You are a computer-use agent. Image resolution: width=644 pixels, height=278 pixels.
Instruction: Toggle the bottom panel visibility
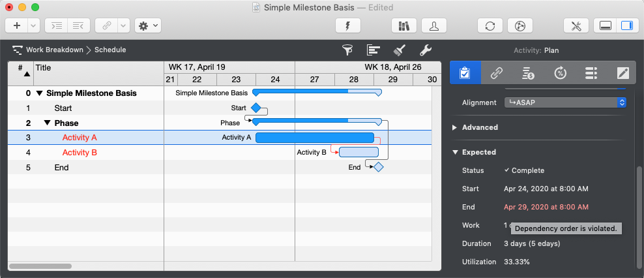(605, 26)
